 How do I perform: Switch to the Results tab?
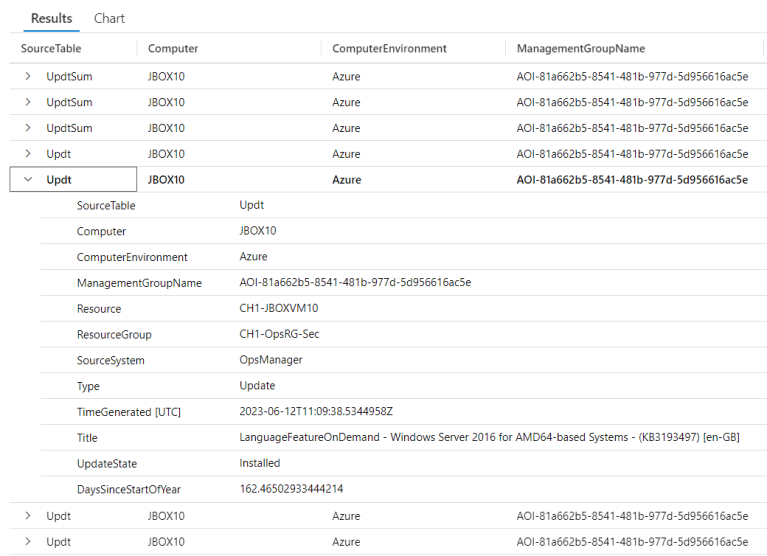pyautogui.click(x=51, y=19)
